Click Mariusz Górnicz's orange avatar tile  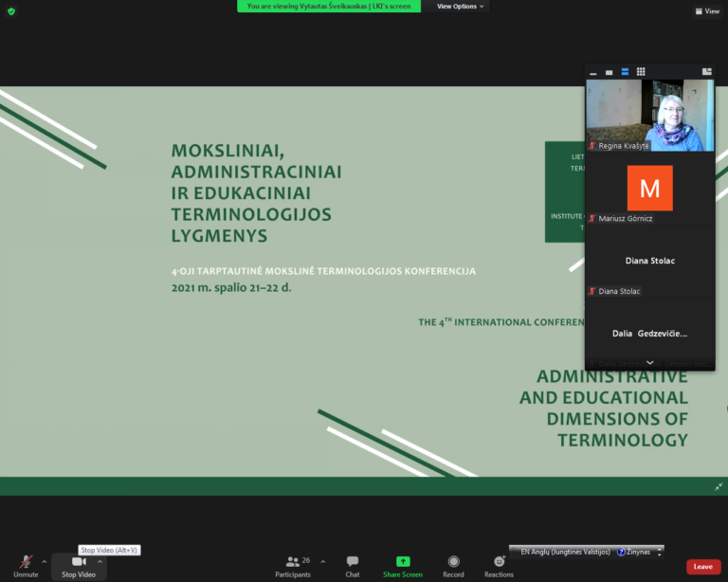click(649, 188)
